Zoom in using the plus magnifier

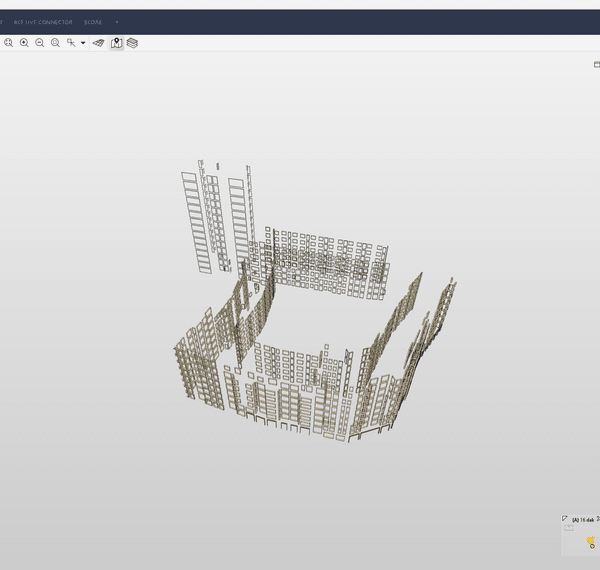[24, 43]
